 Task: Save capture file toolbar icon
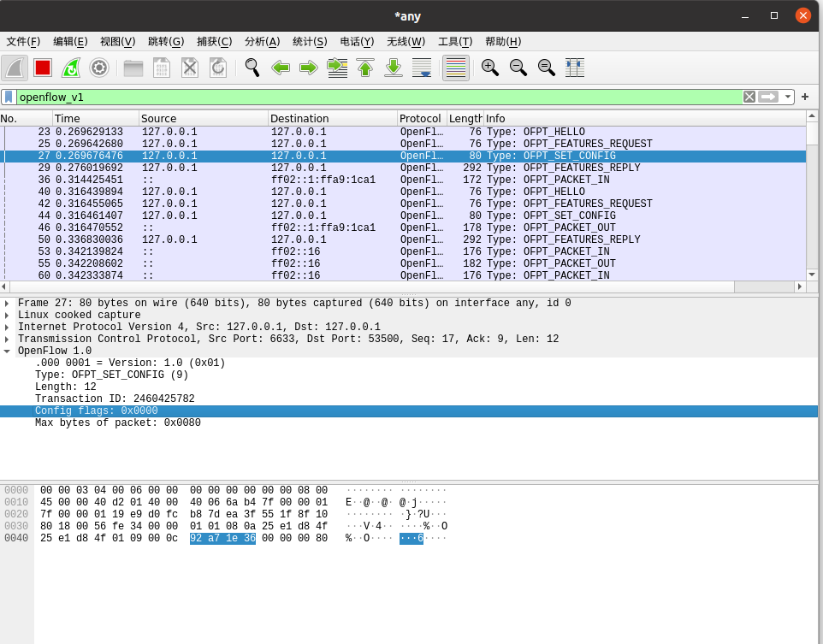pyautogui.click(x=162, y=68)
